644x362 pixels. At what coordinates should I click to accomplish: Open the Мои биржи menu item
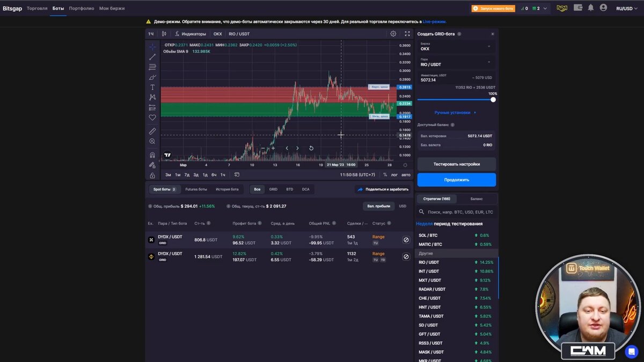tap(112, 9)
